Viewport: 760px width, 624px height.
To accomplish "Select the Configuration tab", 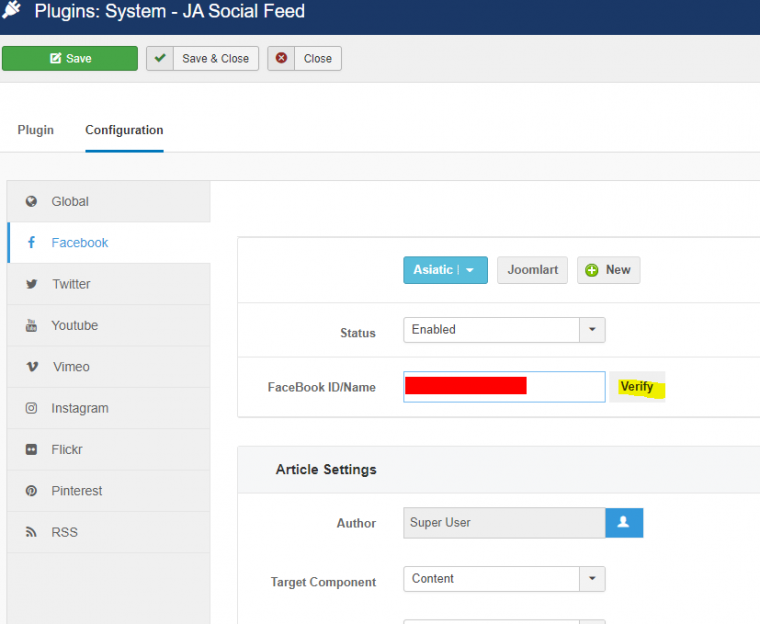I will [x=124, y=130].
